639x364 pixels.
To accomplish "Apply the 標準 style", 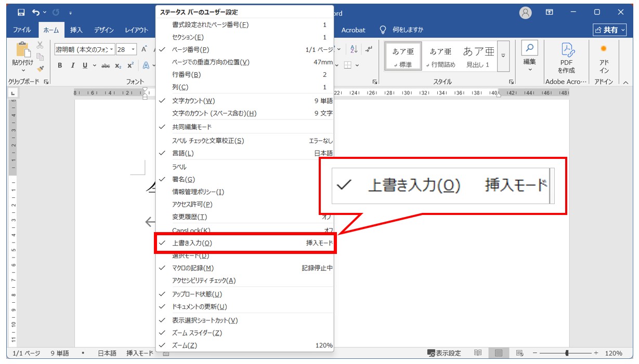I will point(403,56).
